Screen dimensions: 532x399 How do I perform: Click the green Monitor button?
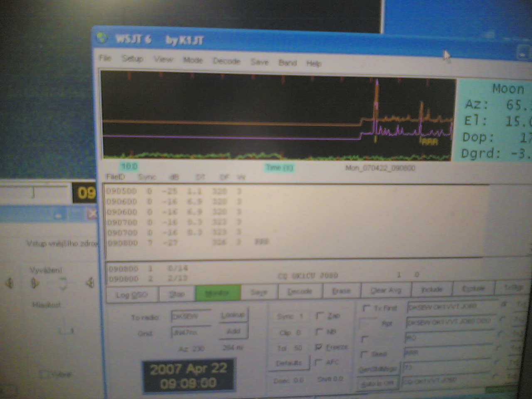[218, 293]
